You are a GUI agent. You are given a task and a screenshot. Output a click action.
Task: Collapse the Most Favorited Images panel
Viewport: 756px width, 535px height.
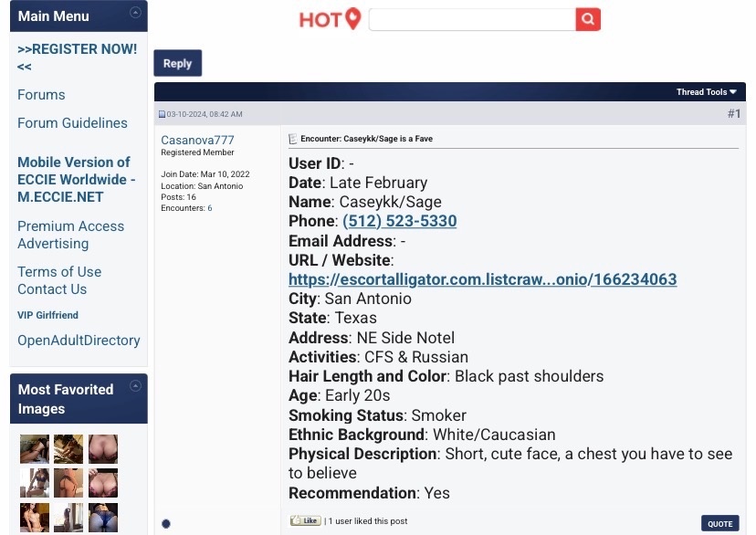coord(135,386)
